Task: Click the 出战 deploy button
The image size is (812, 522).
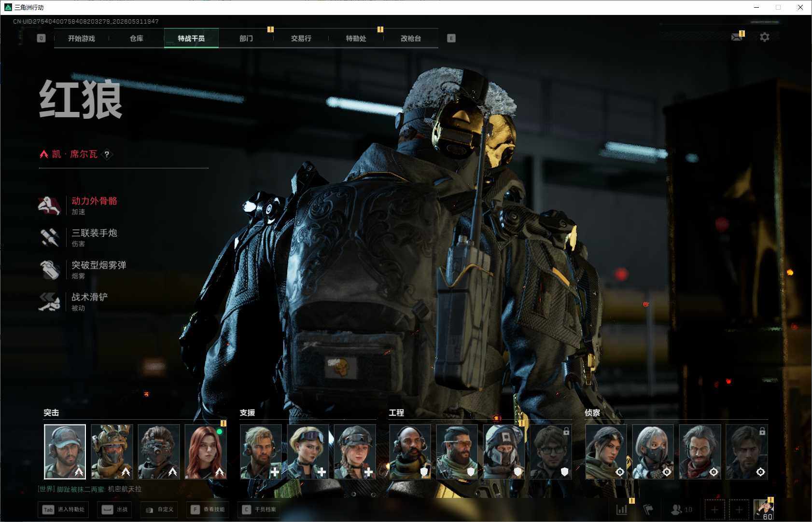Action: click(115, 509)
